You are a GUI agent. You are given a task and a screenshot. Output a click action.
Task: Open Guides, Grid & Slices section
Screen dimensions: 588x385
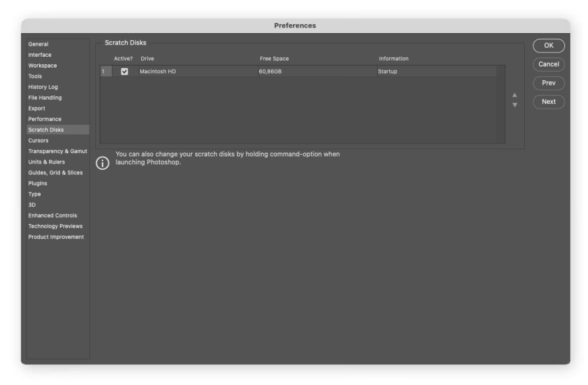click(x=55, y=173)
